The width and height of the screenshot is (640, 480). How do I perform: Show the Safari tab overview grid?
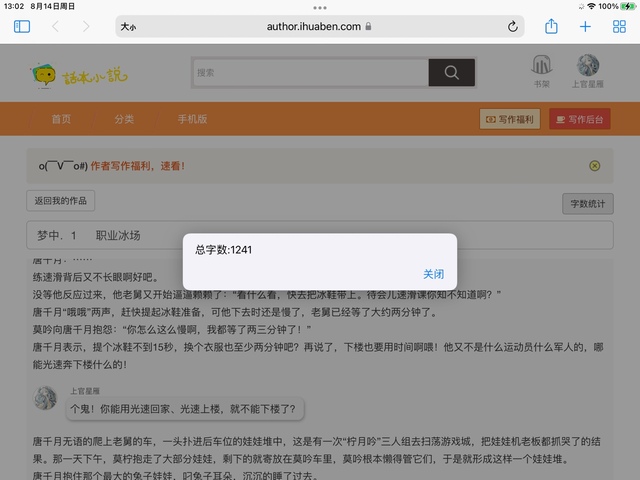click(619, 27)
